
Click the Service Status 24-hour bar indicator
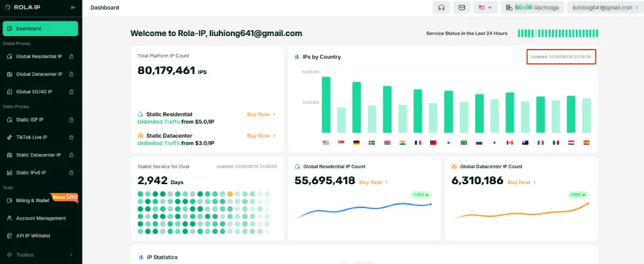[558, 33]
